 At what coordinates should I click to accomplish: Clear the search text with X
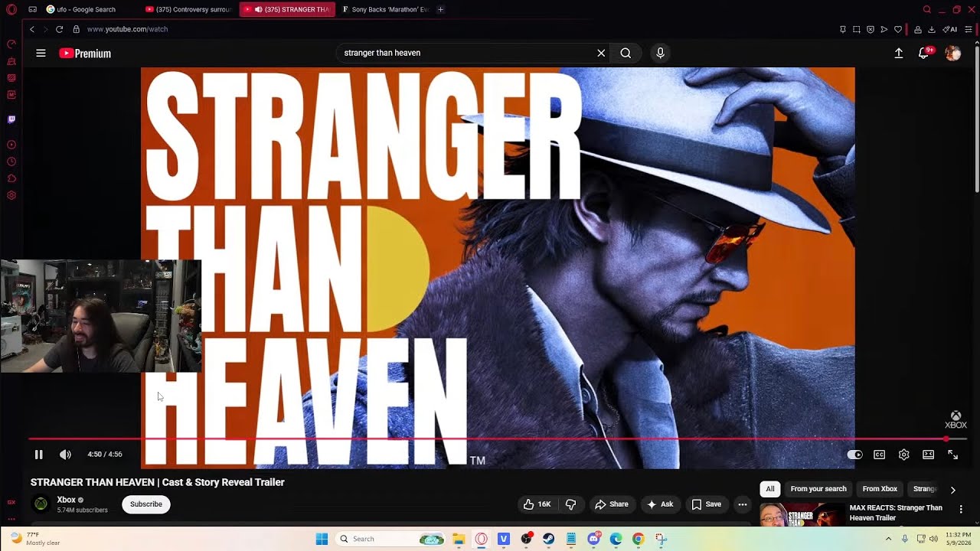click(x=601, y=53)
